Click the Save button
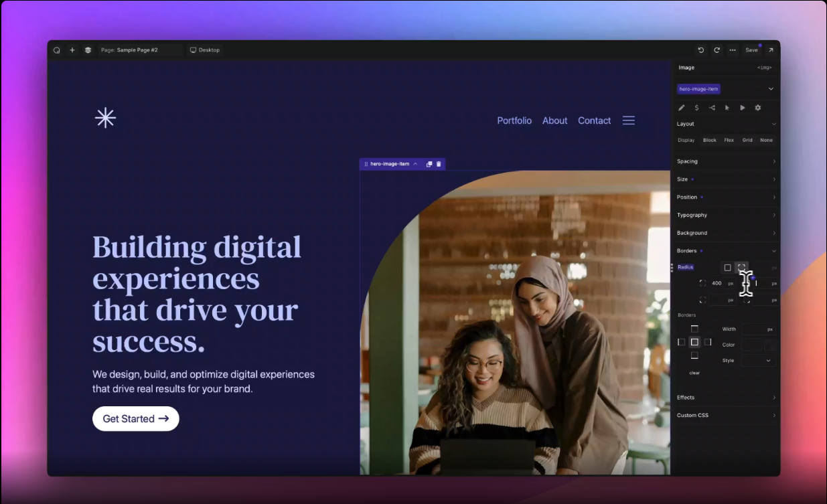Screen dimensions: 827x504 coord(752,50)
